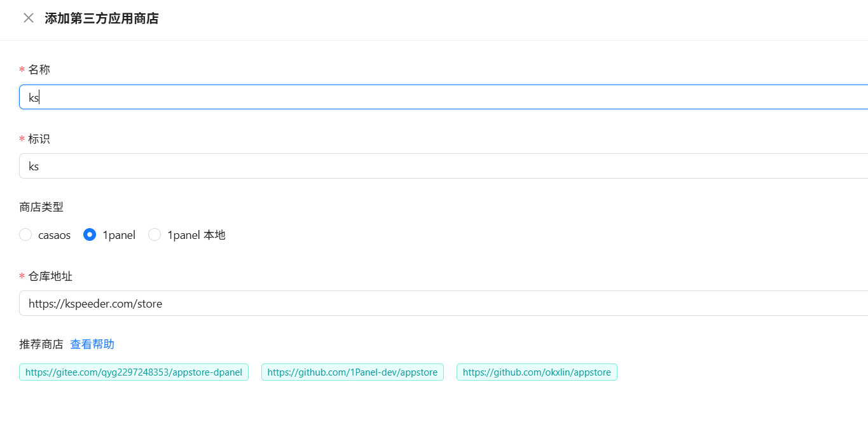
Task: Pick the github okxlin/appstore tag
Action: (537, 372)
